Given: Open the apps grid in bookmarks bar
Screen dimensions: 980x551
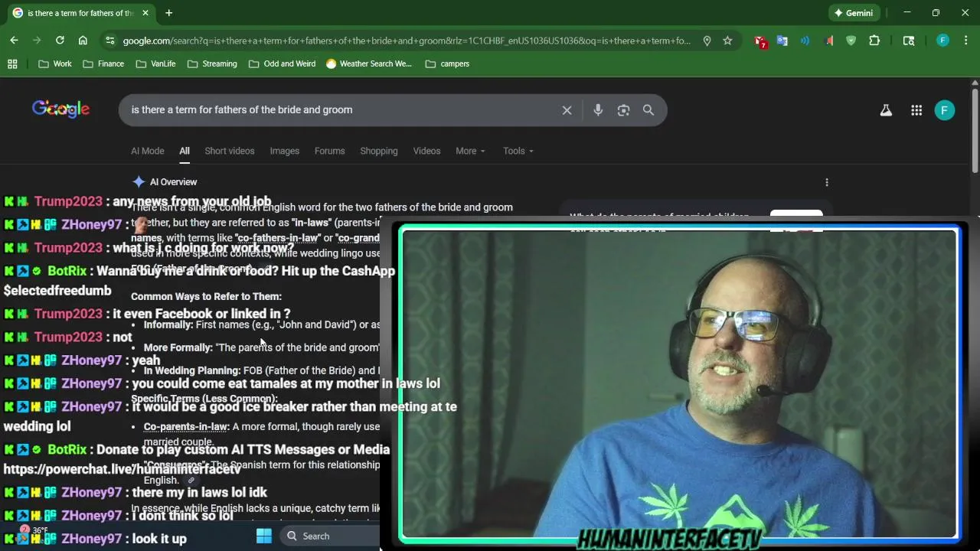Looking at the screenshot, I should pyautogui.click(x=12, y=64).
